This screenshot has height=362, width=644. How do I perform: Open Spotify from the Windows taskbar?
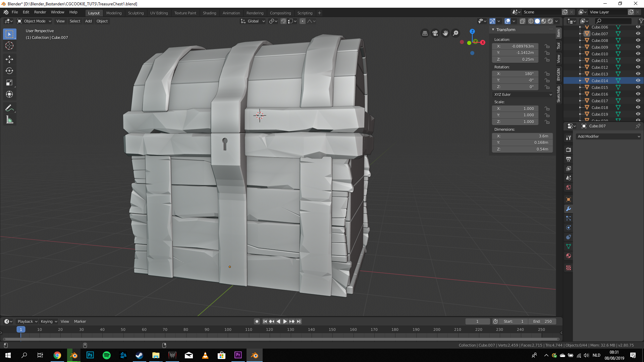(107, 355)
